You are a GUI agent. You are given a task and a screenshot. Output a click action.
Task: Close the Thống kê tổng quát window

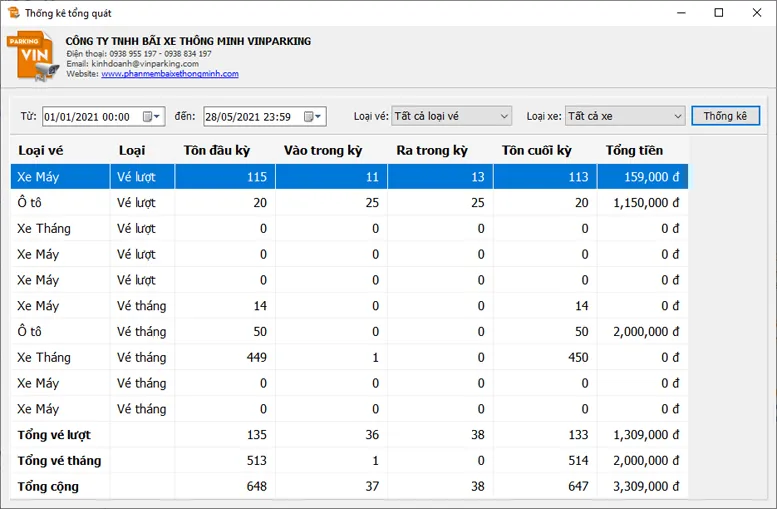click(x=756, y=13)
